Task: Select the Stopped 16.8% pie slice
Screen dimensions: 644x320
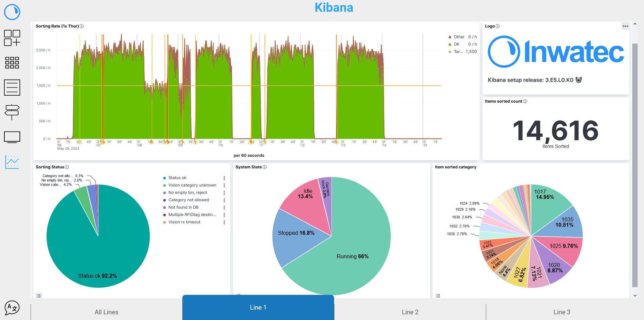Action: click(x=296, y=233)
